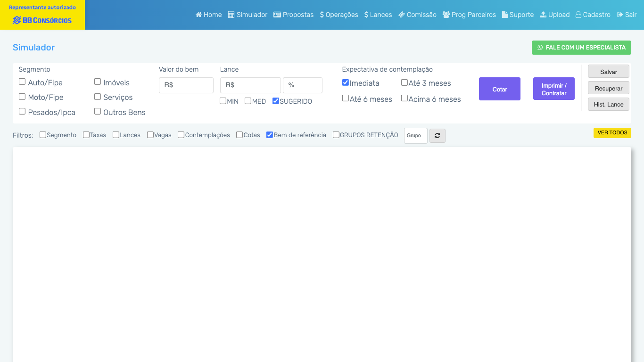Screen dimensions: 644x362
Task: Click the Sair logout icon
Action: [x=620, y=15]
